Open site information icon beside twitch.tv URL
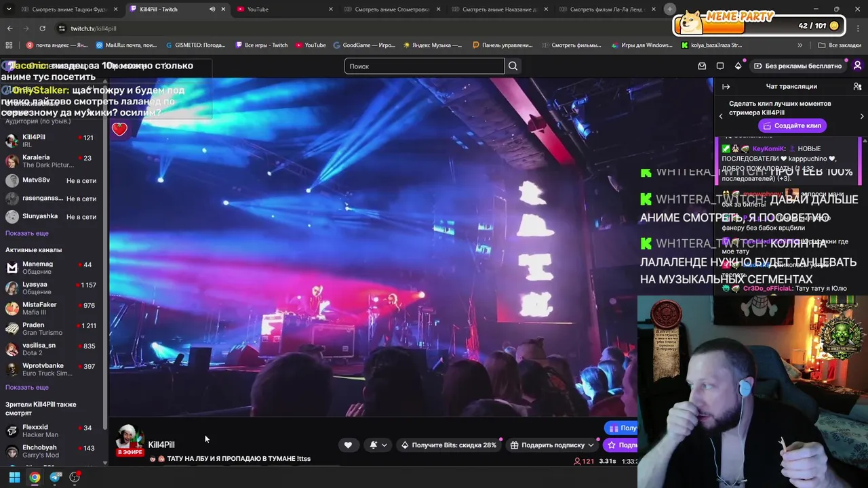 (x=62, y=28)
